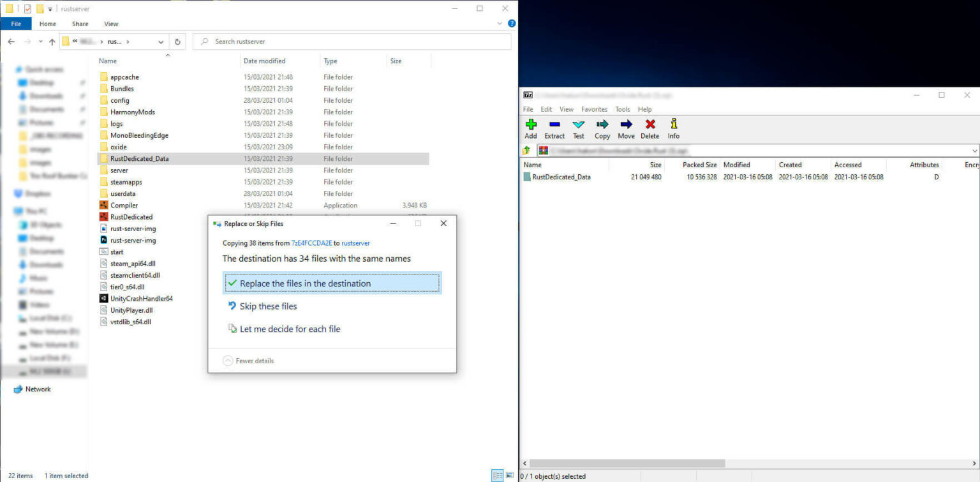The width and height of the screenshot is (980, 482).
Task: Click the Add icon in 7-Zip toolbar
Action: pyautogui.click(x=530, y=128)
